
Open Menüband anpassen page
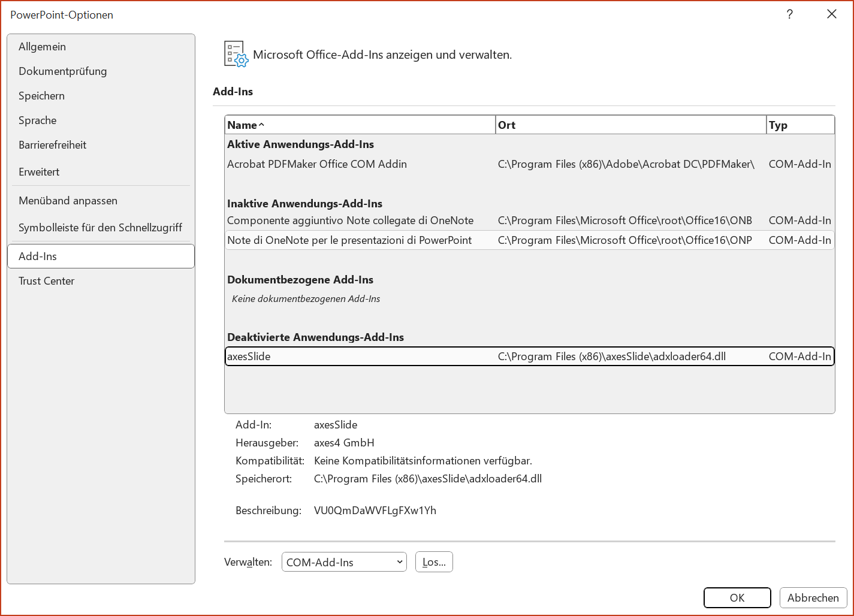coord(101,201)
